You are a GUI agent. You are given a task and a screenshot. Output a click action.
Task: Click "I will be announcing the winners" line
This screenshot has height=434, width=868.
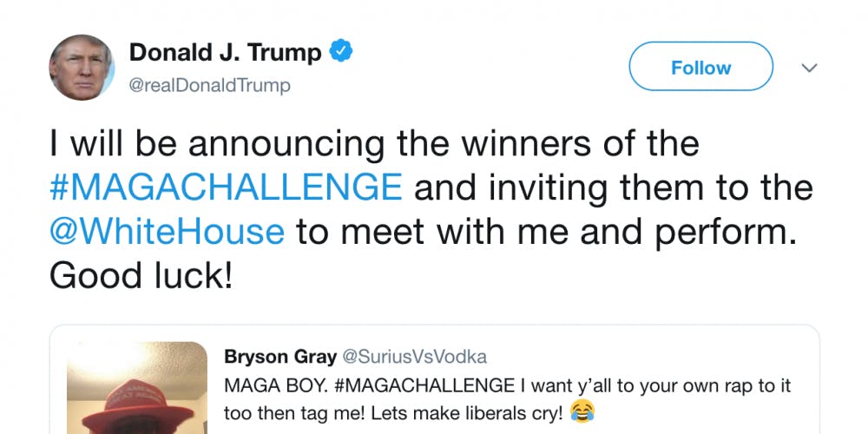(x=373, y=142)
